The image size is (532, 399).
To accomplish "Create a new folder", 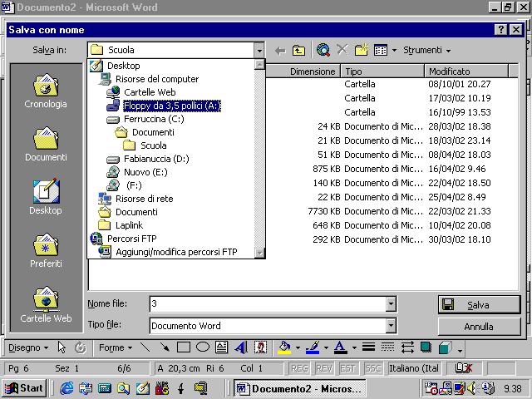I will (x=362, y=50).
